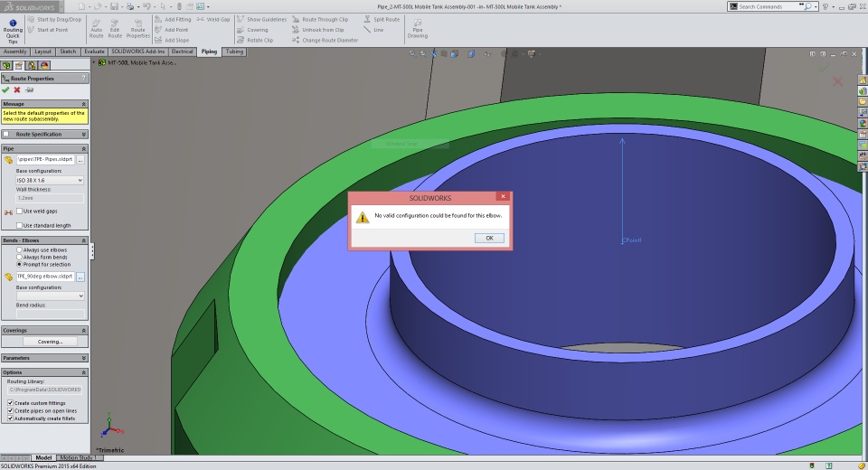Click Start at Point tool

click(48, 30)
